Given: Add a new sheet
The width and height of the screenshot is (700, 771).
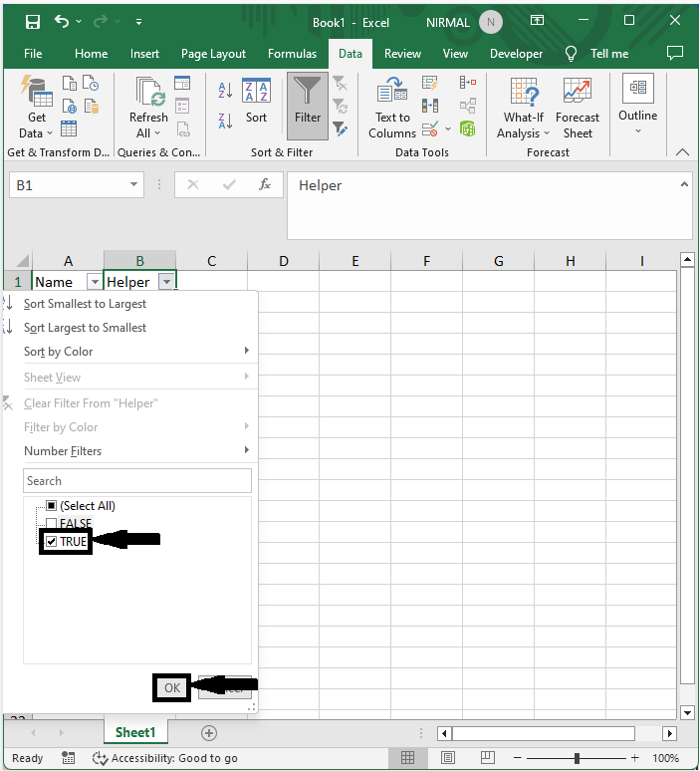Looking at the screenshot, I should tap(209, 732).
